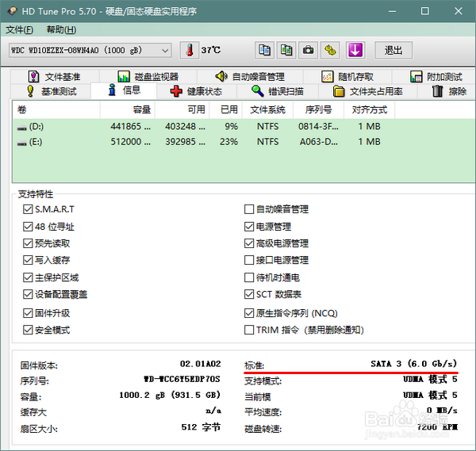Open the 文件(F) menu
The height and width of the screenshot is (451, 476).
coord(19,29)
